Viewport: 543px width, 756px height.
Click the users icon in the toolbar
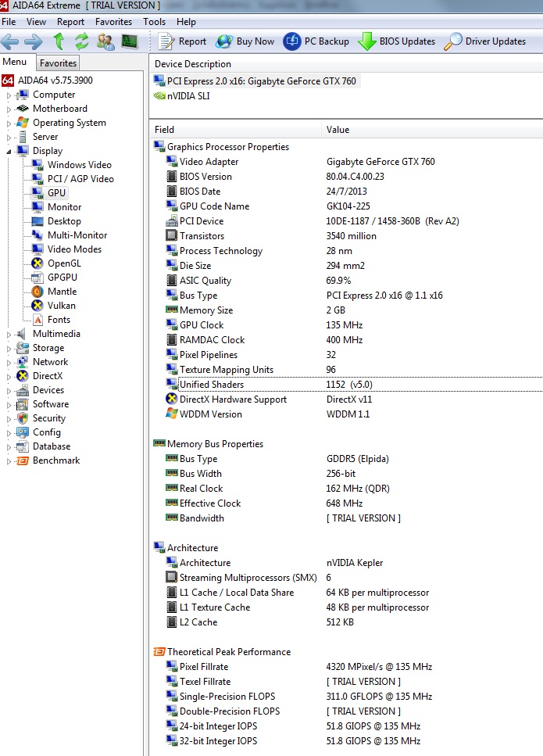105,41
